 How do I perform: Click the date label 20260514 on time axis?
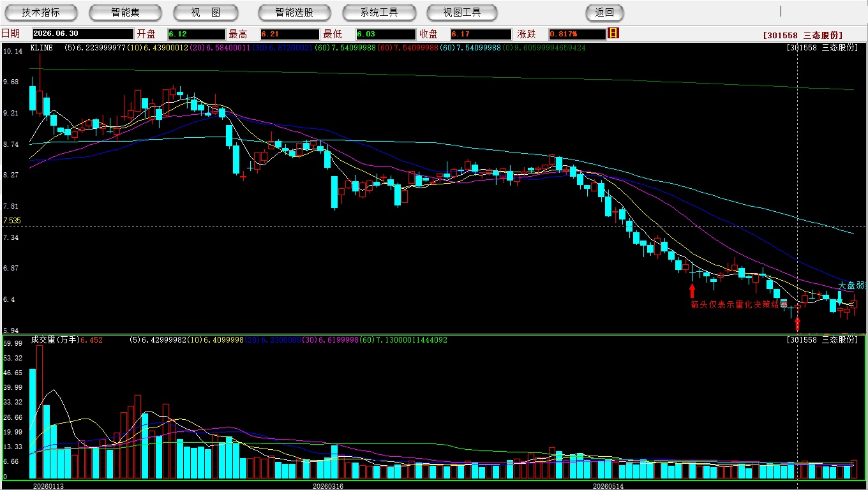coord(608,486)
